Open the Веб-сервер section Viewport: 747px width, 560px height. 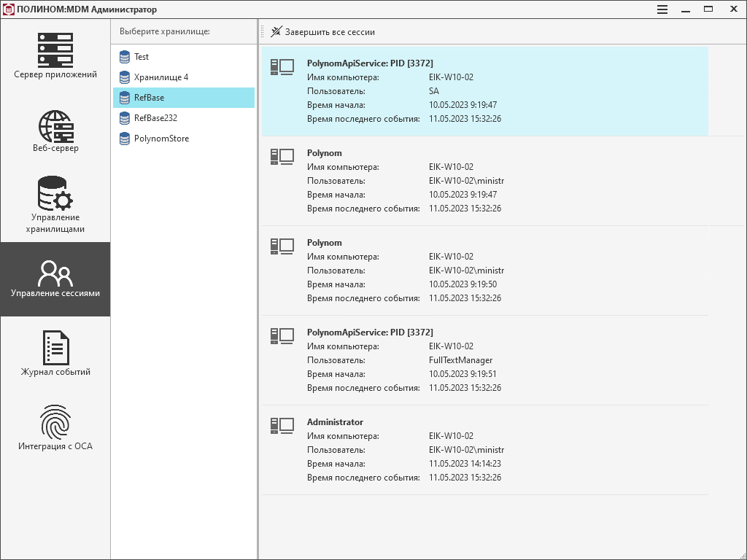click(x=55, y=131)
